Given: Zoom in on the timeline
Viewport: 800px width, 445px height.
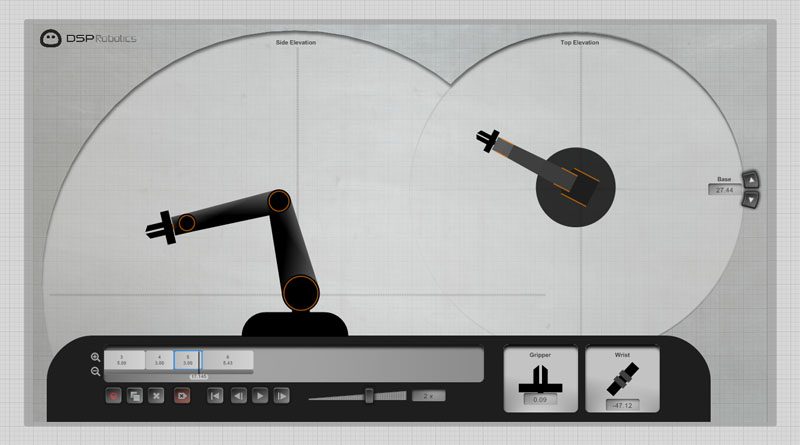Looking at the screenshot, I should pyautogui.click(x=95, y=357).
